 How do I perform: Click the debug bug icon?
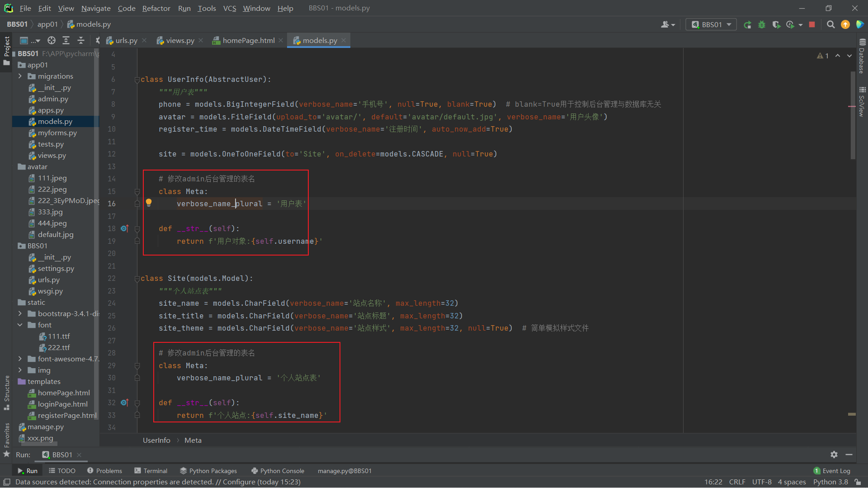point(762,25)
